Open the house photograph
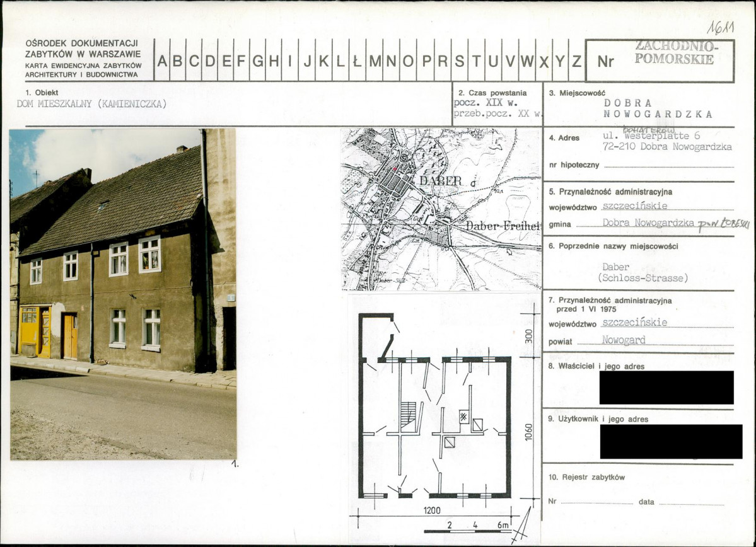 pyautogui.click(x=123, y=294)
